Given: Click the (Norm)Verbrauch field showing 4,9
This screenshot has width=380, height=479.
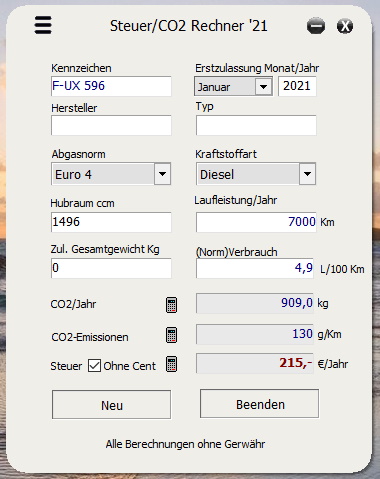Looking at the screenshot, I should [x=255, y=268].
